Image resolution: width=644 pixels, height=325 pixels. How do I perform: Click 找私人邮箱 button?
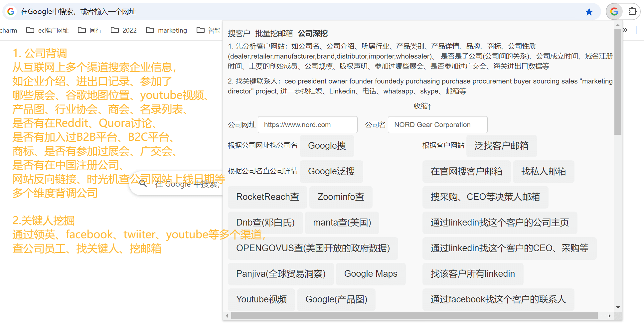click(544, 171)
